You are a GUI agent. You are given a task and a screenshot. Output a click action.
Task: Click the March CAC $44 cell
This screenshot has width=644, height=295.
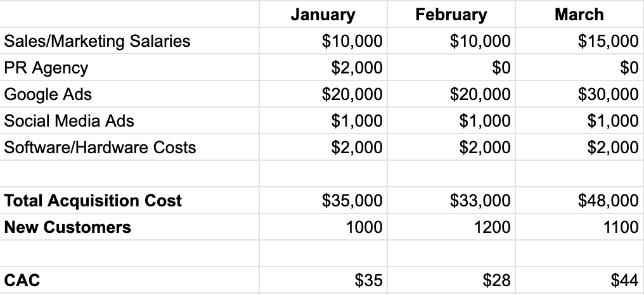pos(624,280)
